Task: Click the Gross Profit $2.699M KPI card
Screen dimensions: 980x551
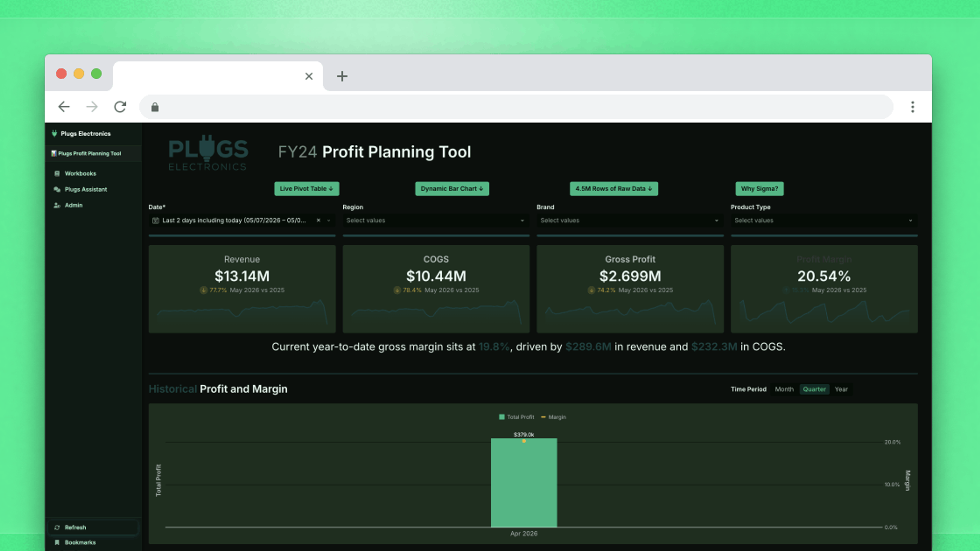Action: 630,289
